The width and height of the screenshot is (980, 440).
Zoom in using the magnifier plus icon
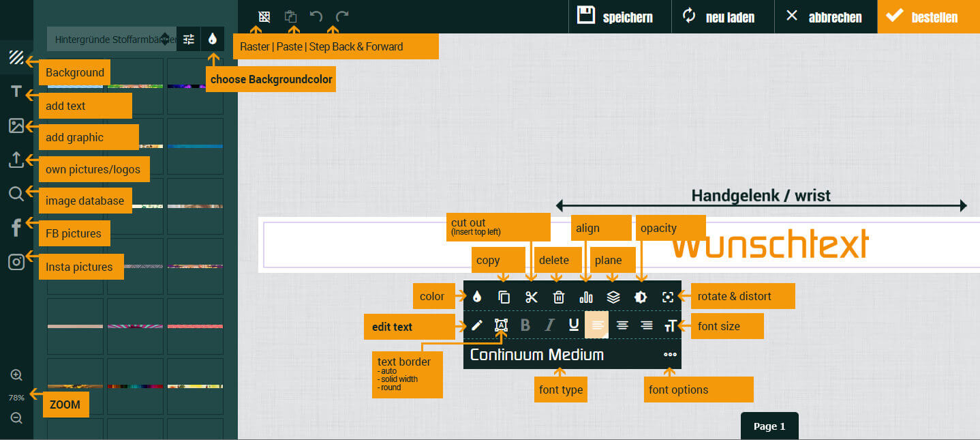[16, 375]
